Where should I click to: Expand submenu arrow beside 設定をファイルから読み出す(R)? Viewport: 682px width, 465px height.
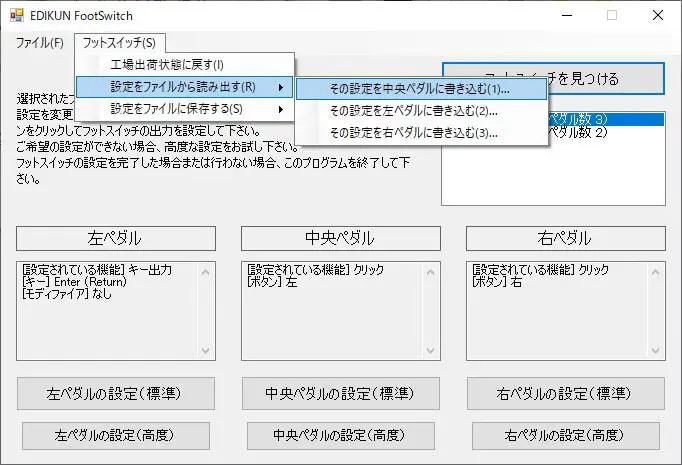pyautogui.click(x=281, y=87)
